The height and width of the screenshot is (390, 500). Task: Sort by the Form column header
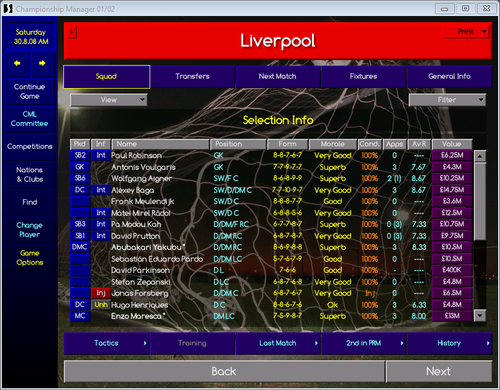coord(287,144)
